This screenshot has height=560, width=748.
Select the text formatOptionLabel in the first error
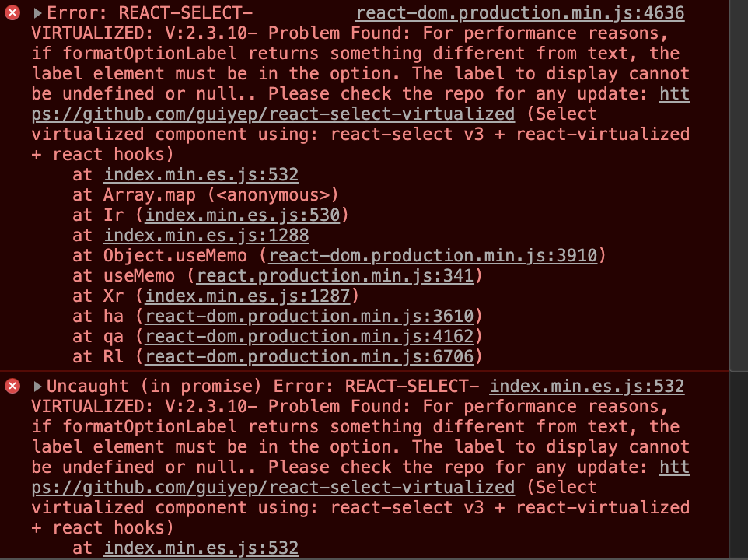142,53
